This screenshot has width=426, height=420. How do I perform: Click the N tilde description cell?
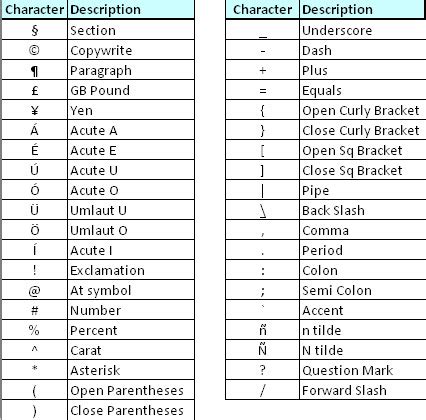point(363,350)
